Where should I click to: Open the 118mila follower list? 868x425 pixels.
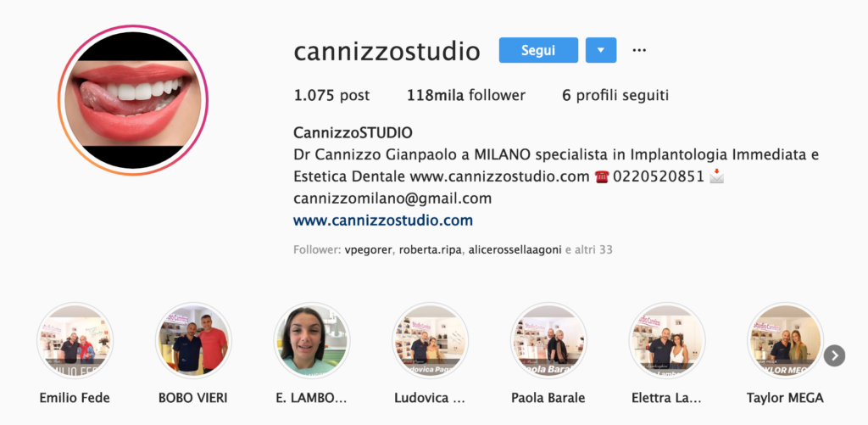(x=466, y=95)
